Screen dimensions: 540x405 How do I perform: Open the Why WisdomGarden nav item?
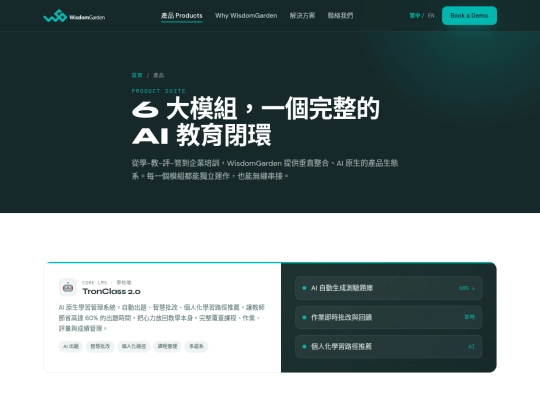tap(246, 15)
